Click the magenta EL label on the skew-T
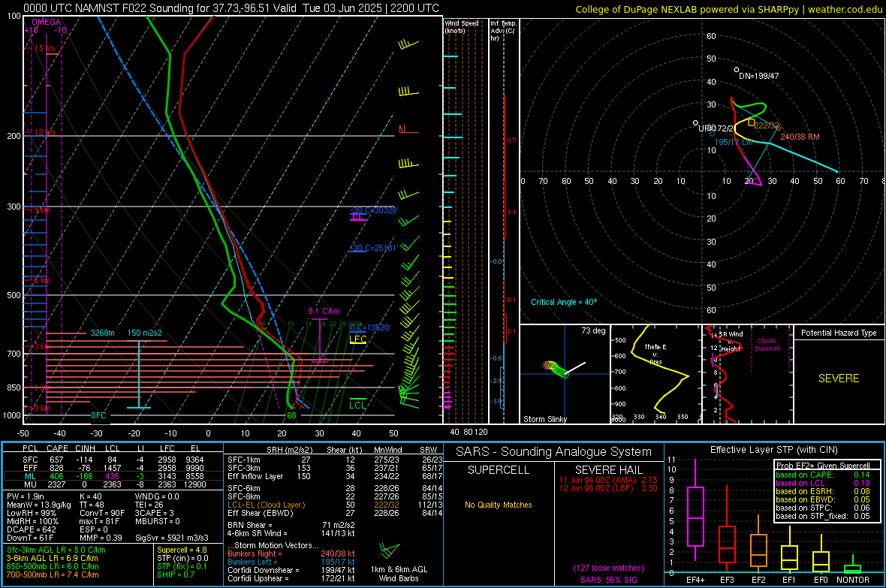Screen dimensions: 886x588 click(357, 216)
